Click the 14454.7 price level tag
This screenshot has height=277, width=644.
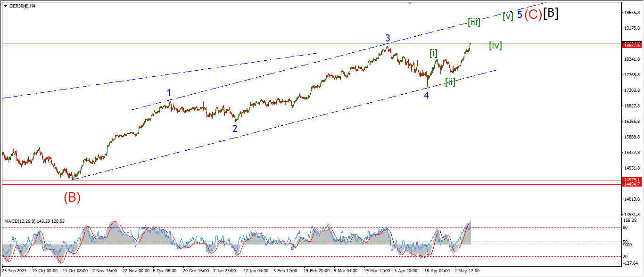point(631,184)
